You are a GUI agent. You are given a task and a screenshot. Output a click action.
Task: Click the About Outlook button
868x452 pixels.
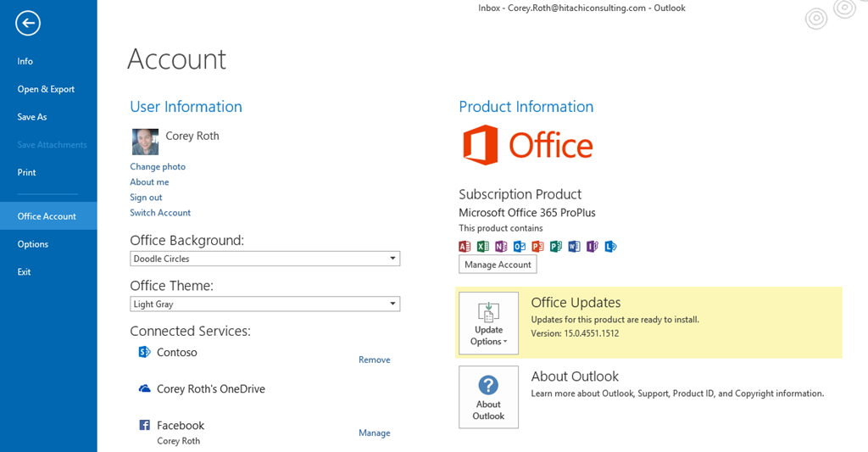(x=488, y=397)
